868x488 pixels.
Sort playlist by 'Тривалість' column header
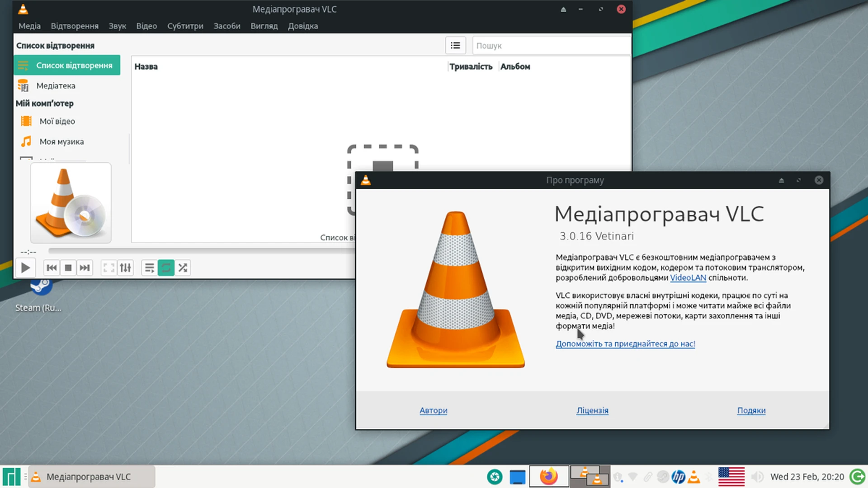(x=471, y=66)
